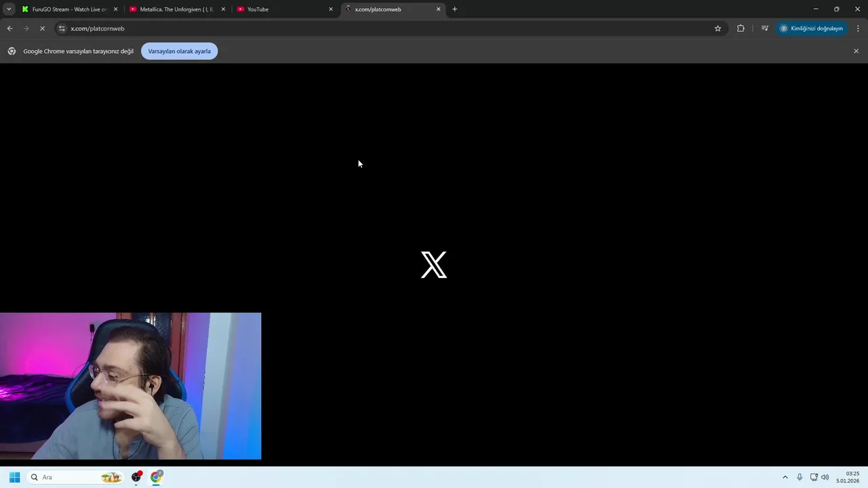Open a new tab with plus button
The height and width of the screenshot is (488, 868).
[x=455, y=9]
